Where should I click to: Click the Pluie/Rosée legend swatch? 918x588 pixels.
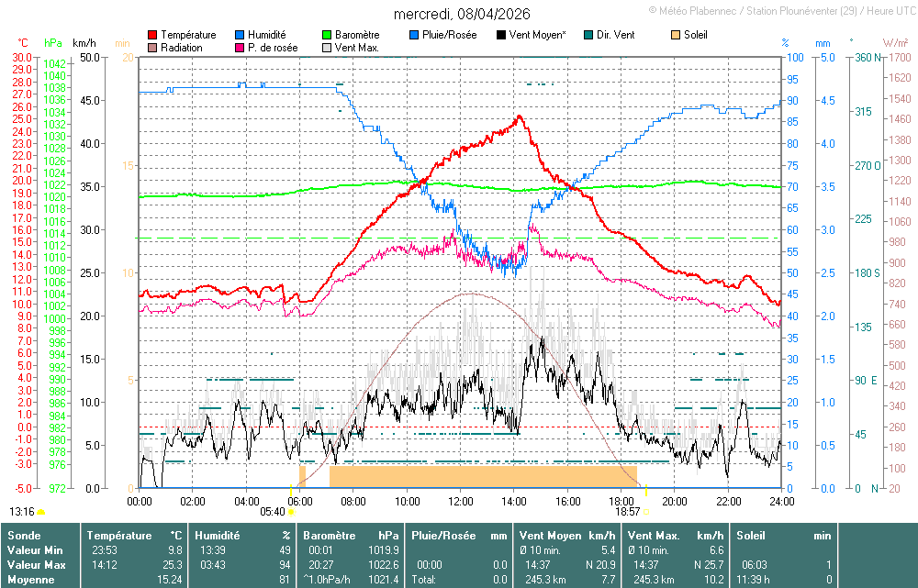(414, 35)
